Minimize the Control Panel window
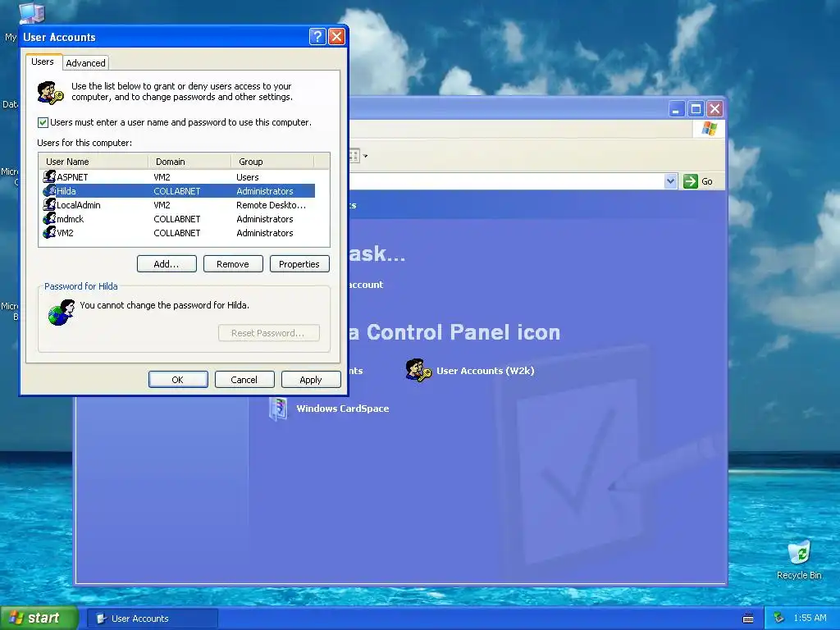This screenshot has height=630, width=840. [x=677, y=109]
